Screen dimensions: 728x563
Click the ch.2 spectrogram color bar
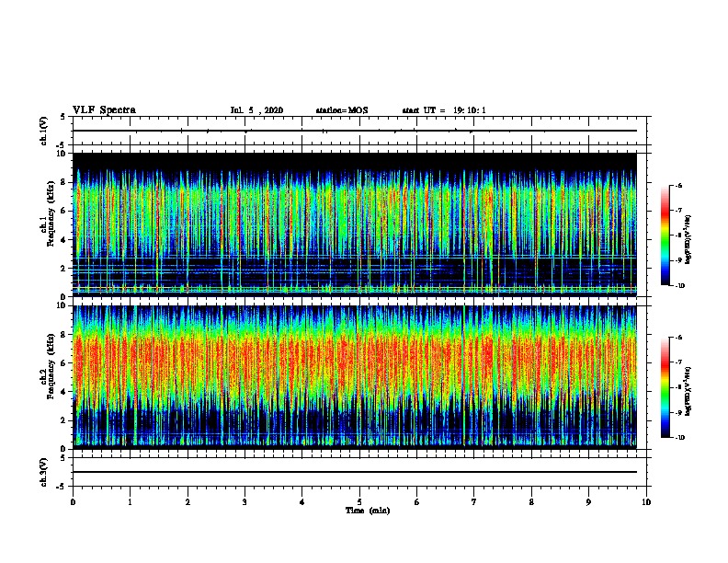pyautogui.click(x=665, y=387)
